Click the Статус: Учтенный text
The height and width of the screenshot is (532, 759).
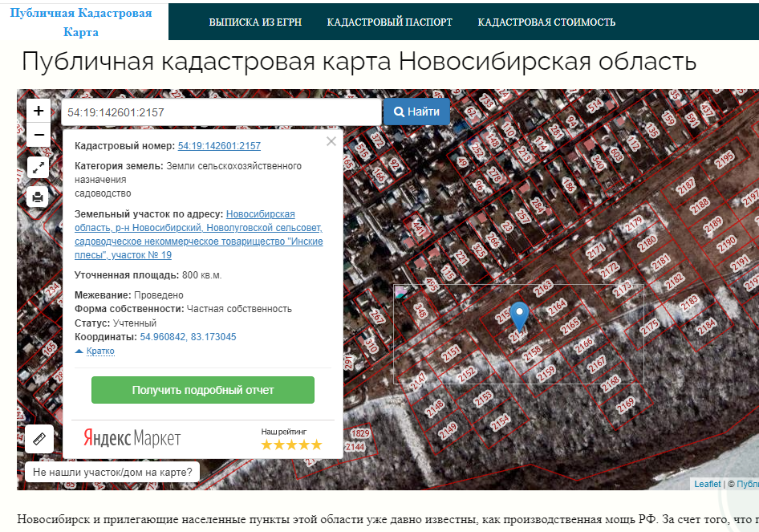[116, 323]
